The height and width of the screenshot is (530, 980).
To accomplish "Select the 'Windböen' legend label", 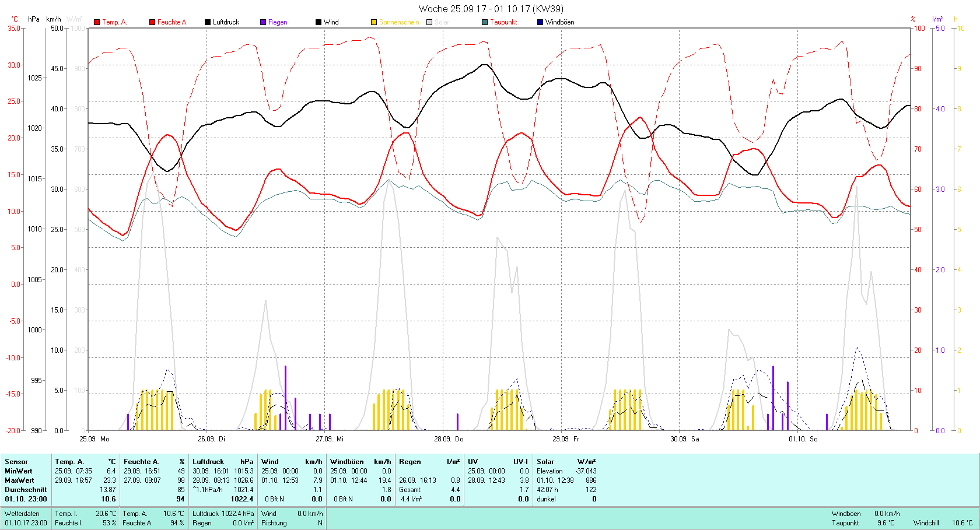I will coord(559,22).
